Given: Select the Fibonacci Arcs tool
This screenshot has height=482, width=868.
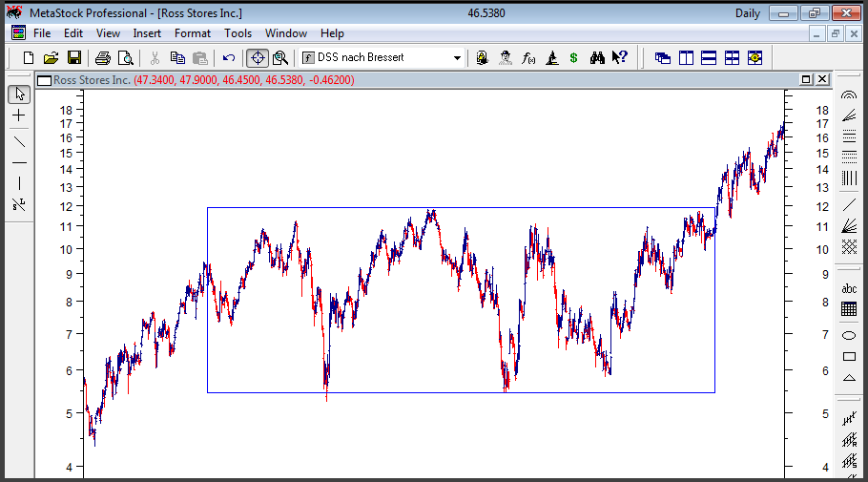Looking at the screenshot, I should pyautogui.click(x=849, y=94).
